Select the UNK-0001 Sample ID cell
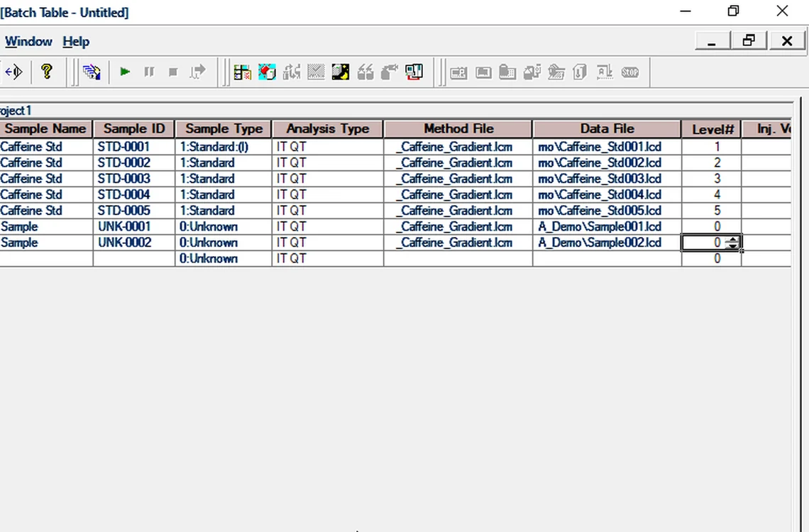 pyautogui.click(x=134, y=227)
